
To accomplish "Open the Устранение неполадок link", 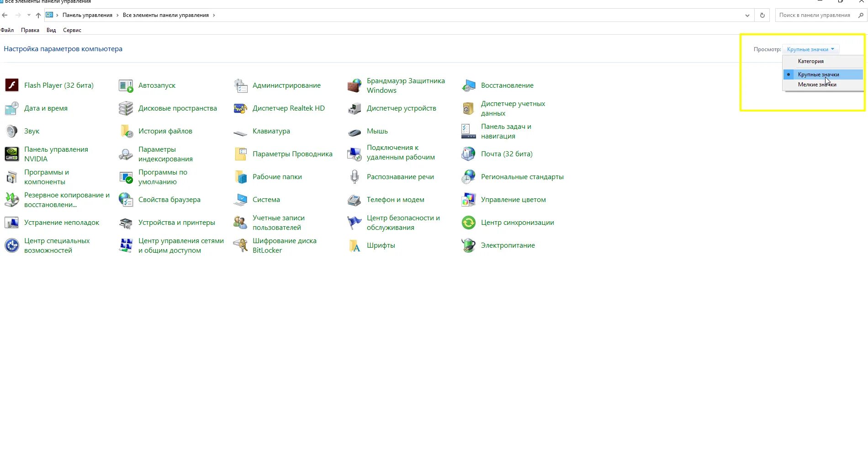I will (62, 223).
